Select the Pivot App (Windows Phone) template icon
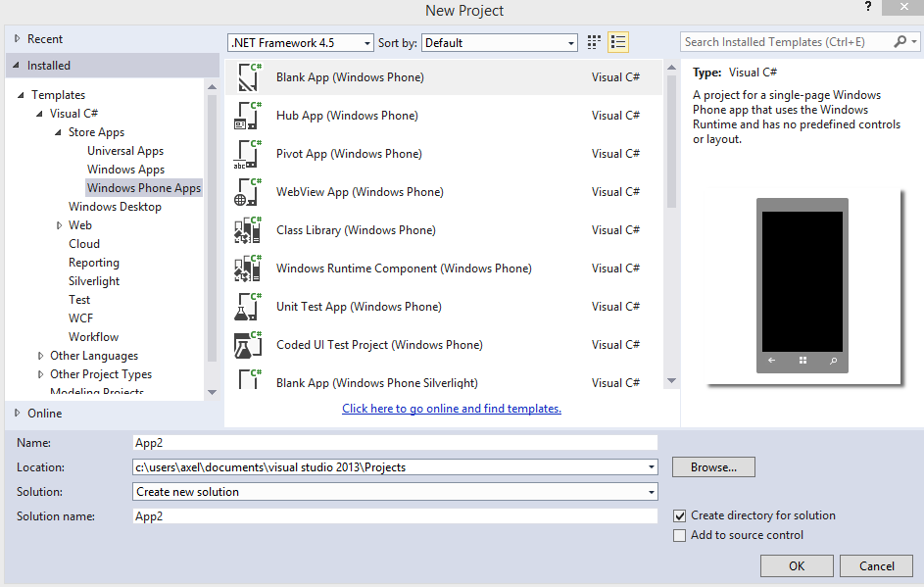Viewport: 924px width, 587px height. pos(248,154)
